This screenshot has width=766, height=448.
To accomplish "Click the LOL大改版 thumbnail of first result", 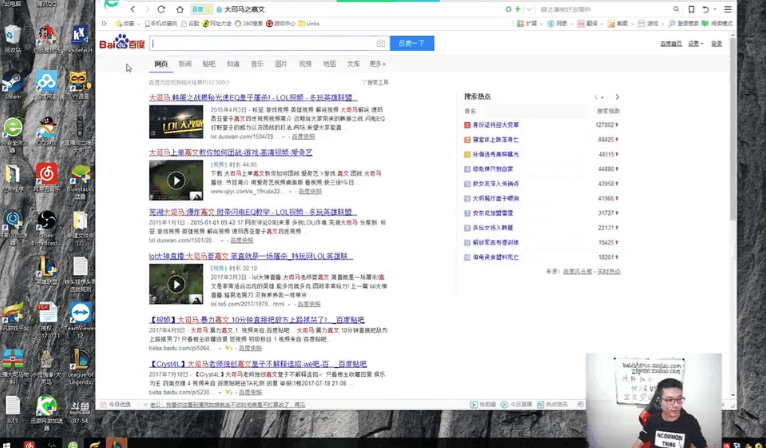I will 176,122.
